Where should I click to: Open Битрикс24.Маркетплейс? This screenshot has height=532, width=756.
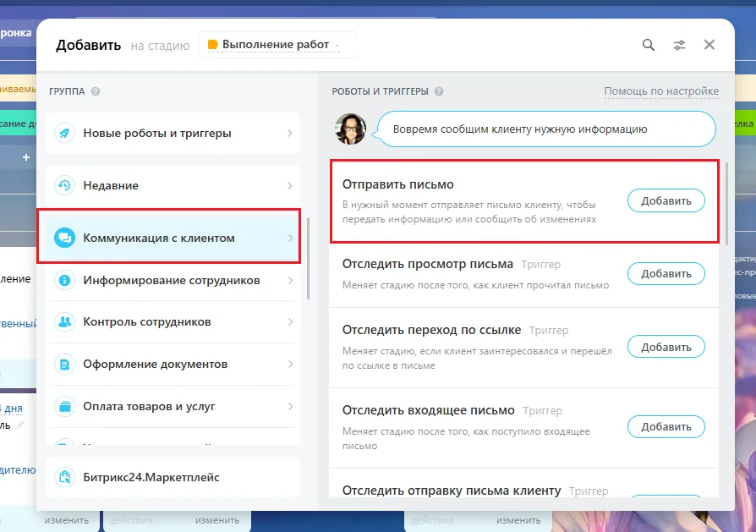[x=173, y=477]
